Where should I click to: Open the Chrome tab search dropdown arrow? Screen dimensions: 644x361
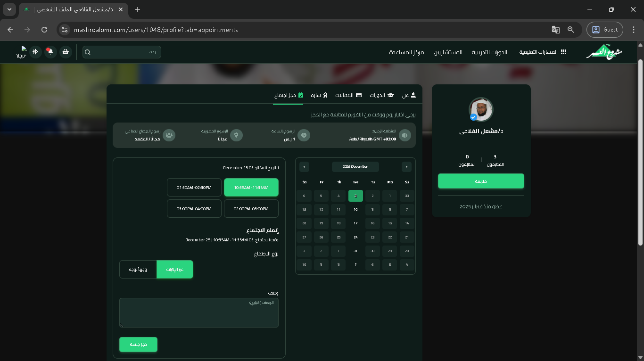9,9
